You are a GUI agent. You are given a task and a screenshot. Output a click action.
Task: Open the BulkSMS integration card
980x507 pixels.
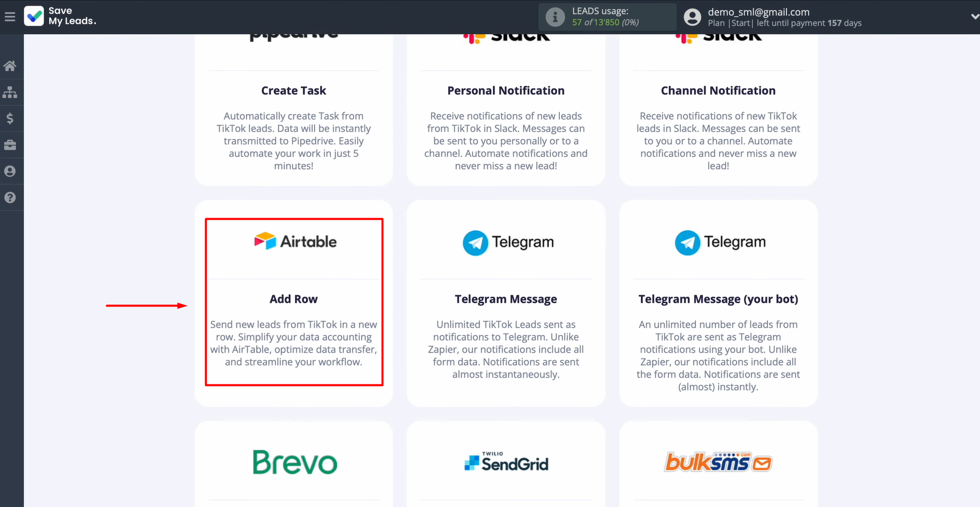718,462
